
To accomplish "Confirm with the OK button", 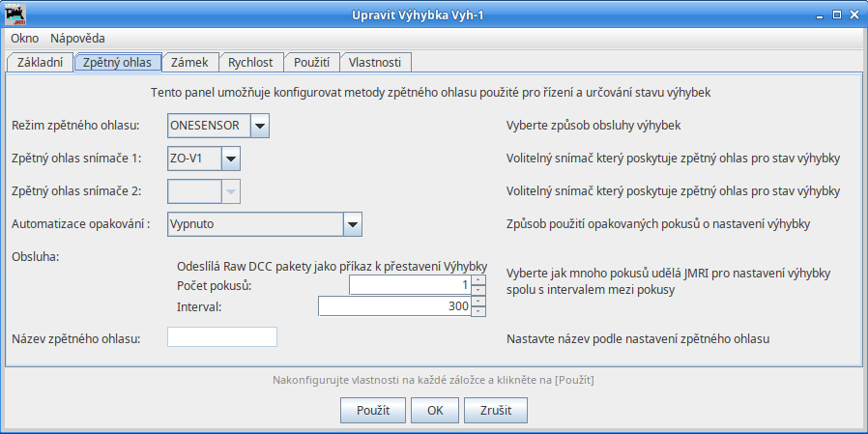I will (x=435, y=410).
